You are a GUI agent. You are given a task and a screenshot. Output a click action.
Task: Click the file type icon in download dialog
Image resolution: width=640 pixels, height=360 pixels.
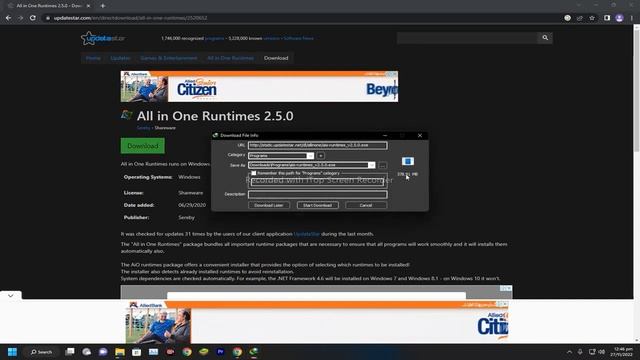[x=408, y=161]
